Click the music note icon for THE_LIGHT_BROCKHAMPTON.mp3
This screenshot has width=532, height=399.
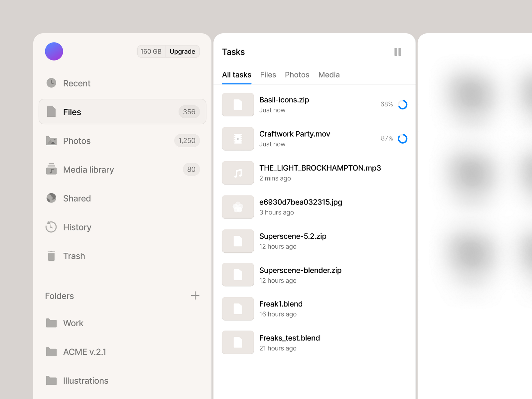pos(237,173)
